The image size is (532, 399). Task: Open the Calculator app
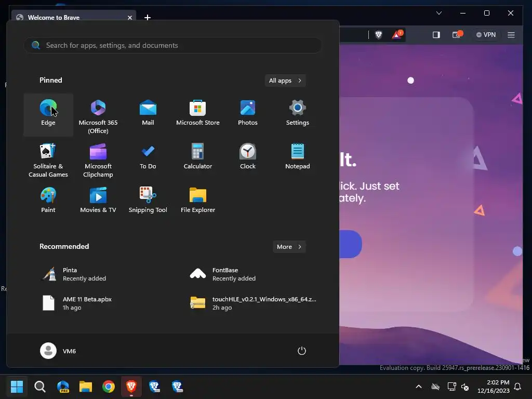[198, 158]
